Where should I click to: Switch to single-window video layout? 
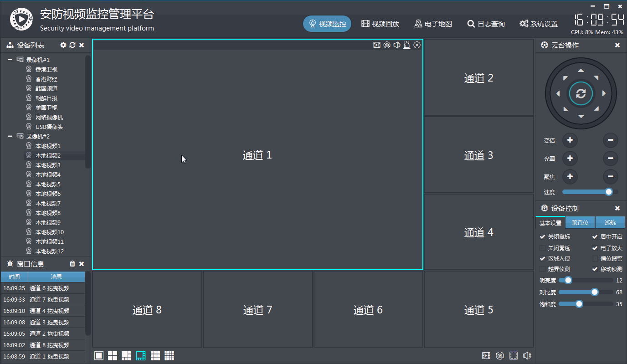pyautogui.click(x=99, y=355)
